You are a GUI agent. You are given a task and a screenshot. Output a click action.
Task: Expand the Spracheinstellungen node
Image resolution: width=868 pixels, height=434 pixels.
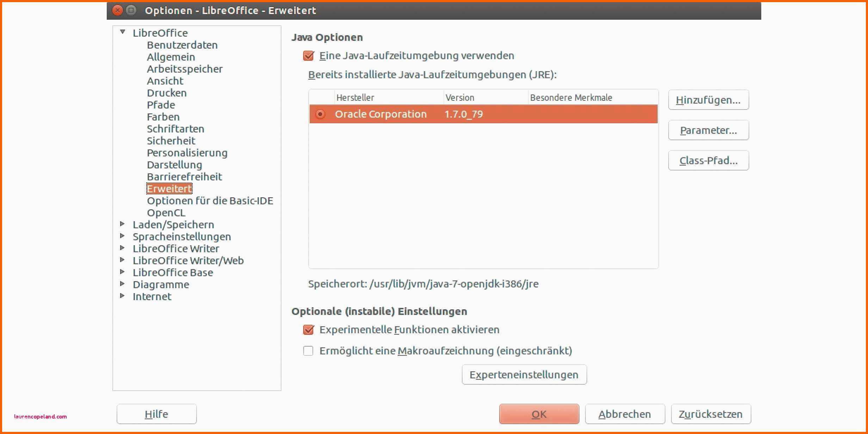[x=122, y=236]
